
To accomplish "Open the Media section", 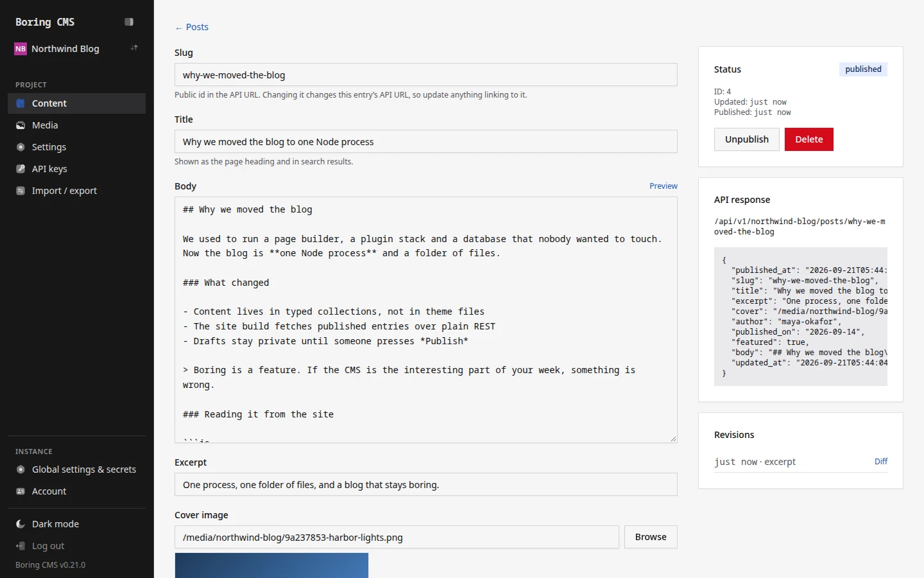I will 76,125.
